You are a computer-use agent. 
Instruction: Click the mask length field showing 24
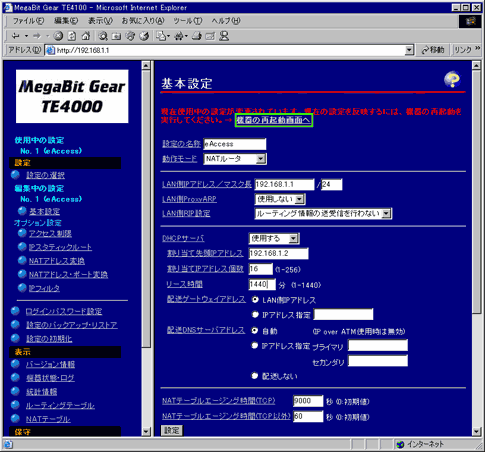pyautogui.click(x=332, y=184)
